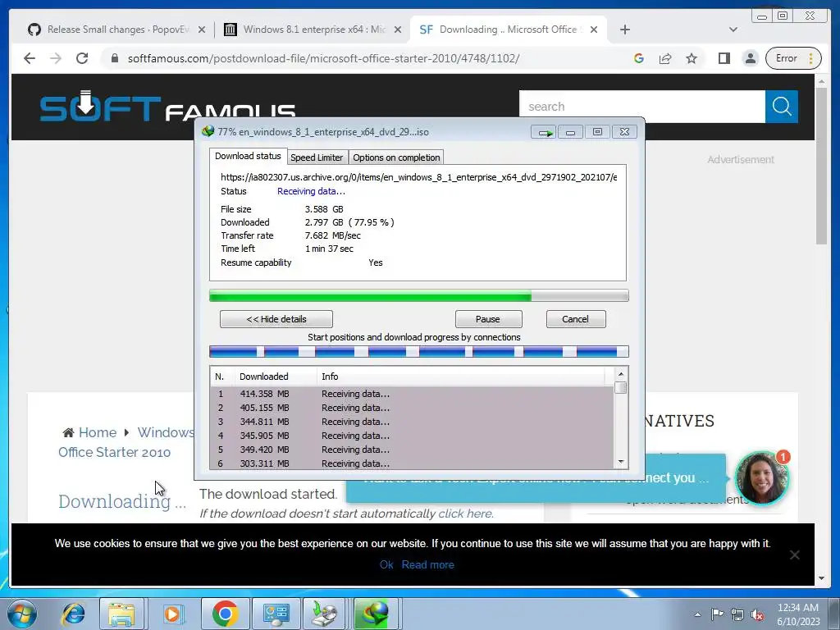Open the Chrome profile avatar icon
Screen dimensions: 840x630
tap(751, 58)
